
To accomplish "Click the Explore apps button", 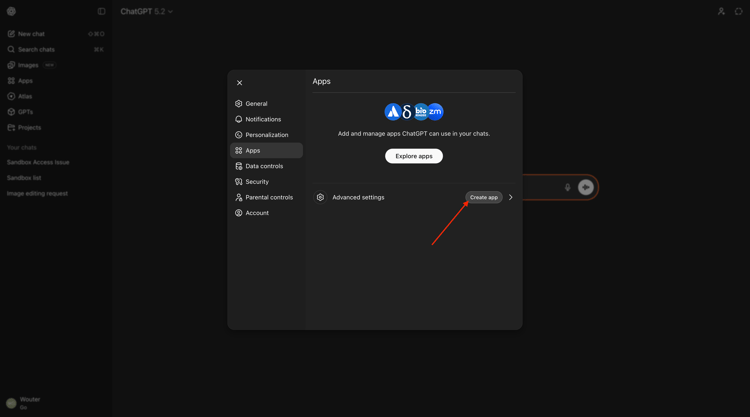I will pyautogui.click(x=414, y=156).
